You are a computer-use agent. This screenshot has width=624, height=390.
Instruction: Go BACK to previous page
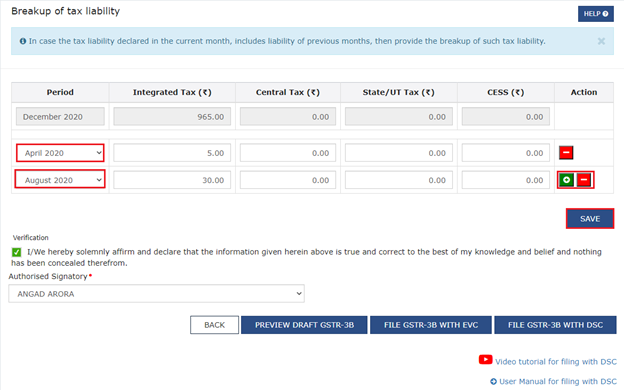(x=214, y=325)
